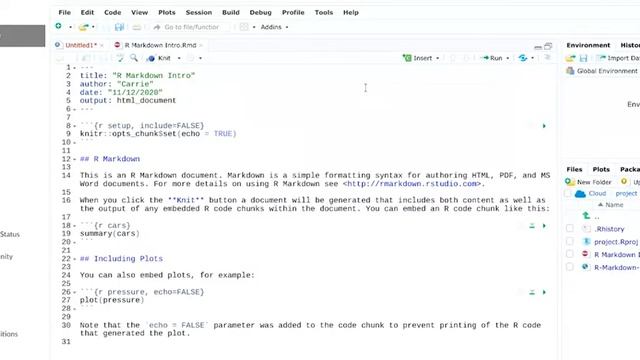Open the .Rhistory file link
This screenshot has height=360, width=640.
point(609,229)
